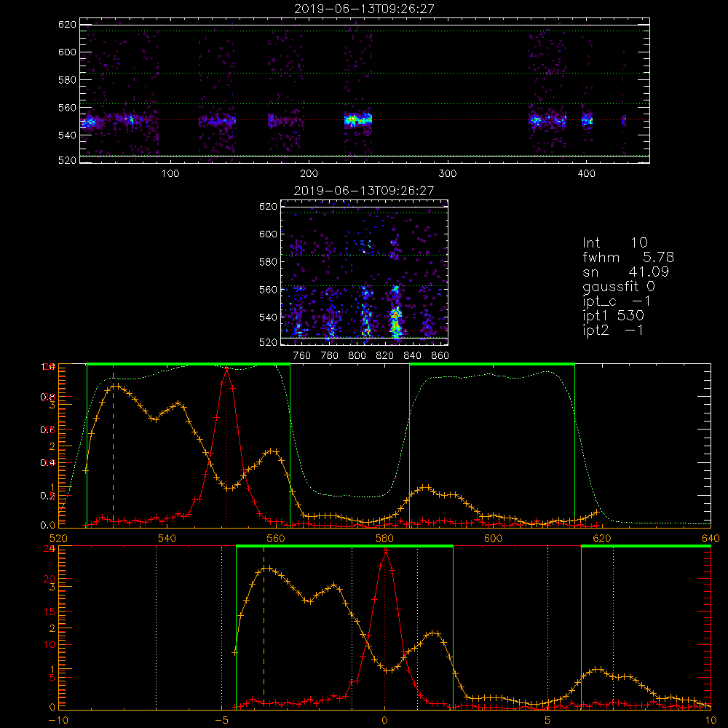The width and height of the screenshot is (728, 728).
Task: Select the 'fwhm 5.78' readout
Action: pyautogui.click(x=628, y=257)
